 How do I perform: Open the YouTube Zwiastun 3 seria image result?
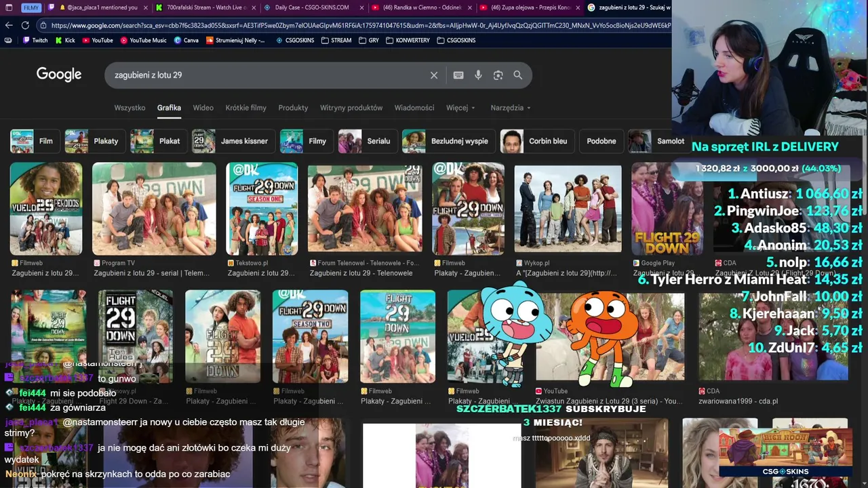point(610,337)
